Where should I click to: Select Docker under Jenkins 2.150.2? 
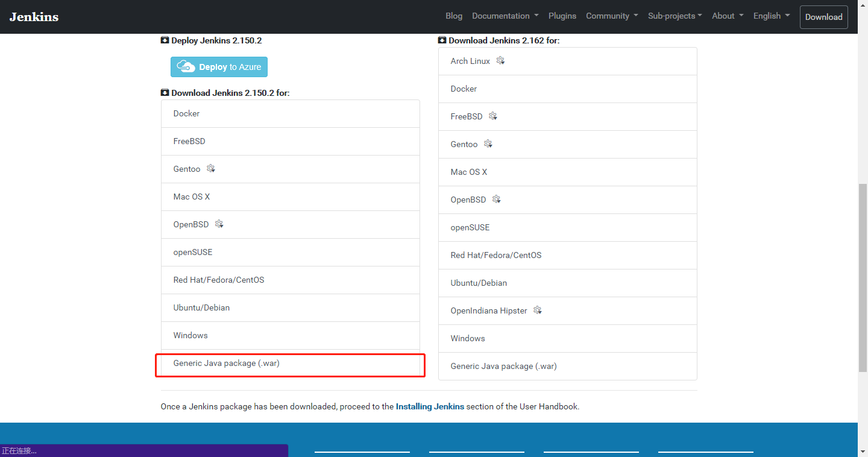[x=291, y=113]
